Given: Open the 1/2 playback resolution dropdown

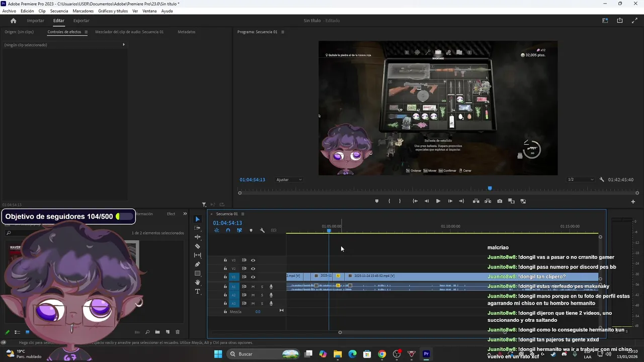Looking at the screenshot, I should click(x=581, y=179).
